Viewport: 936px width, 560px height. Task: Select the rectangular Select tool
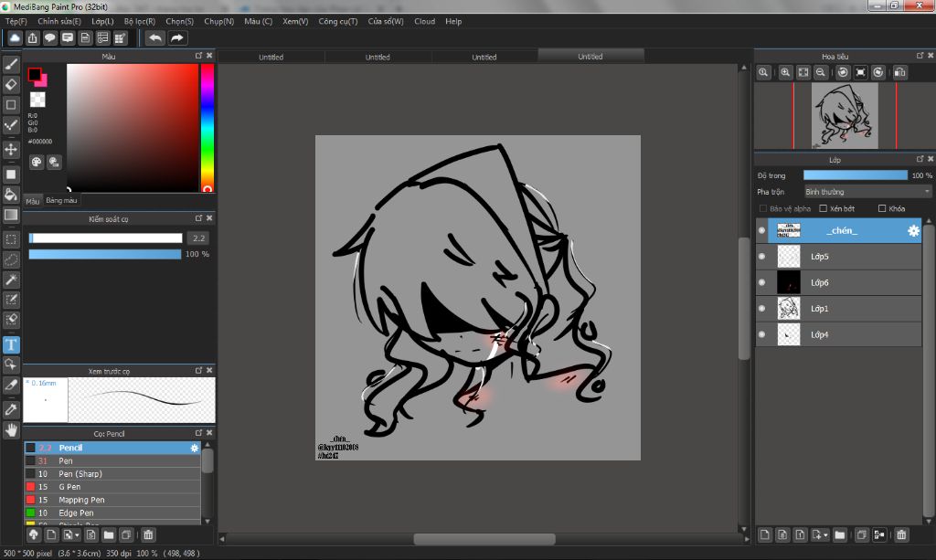pyautogui.click(x=11, y=239)
